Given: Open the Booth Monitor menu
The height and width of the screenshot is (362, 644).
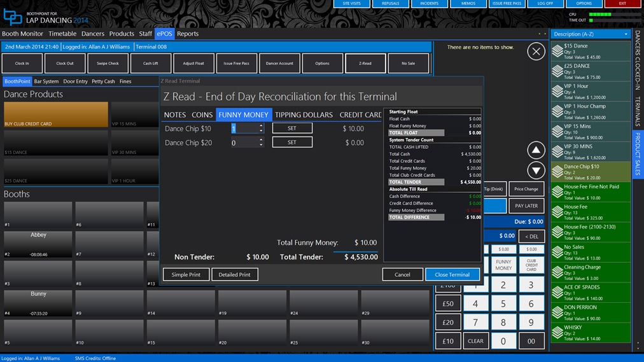Looking at the screenshot, I should click(22, 34).
